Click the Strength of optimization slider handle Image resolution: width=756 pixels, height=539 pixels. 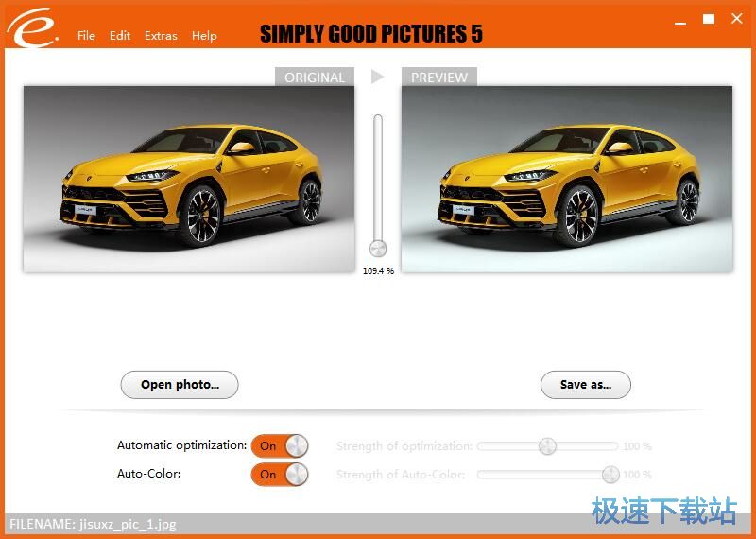[547, 446]
